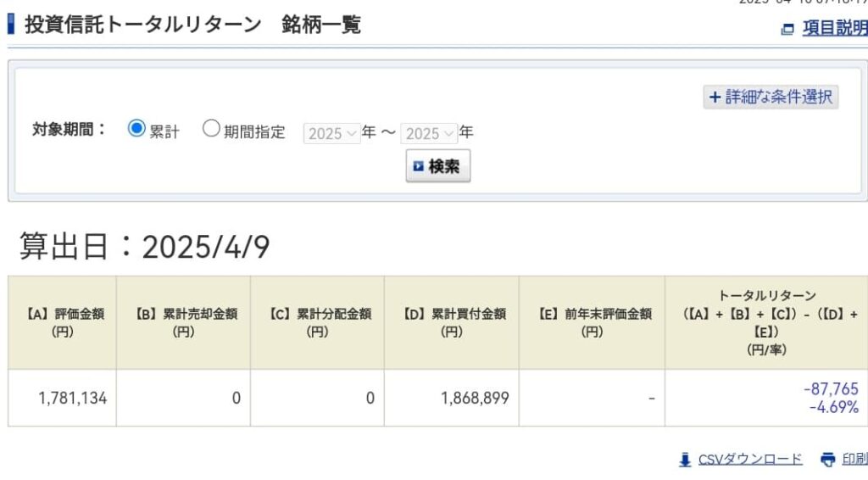The width and height of the screenshot is (868, 480).
Task: Select the 期間指定 radio button
Action: 211,130
